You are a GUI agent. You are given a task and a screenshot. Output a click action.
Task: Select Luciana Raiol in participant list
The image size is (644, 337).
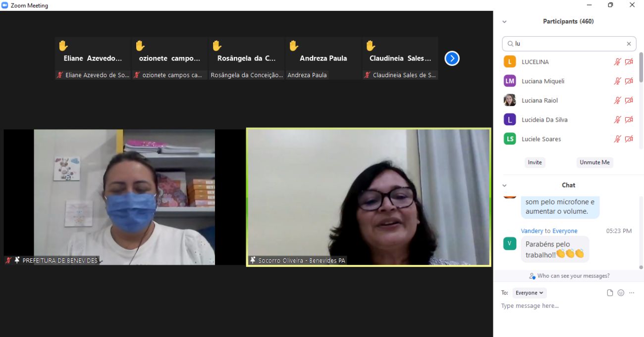tap(539, 100)
